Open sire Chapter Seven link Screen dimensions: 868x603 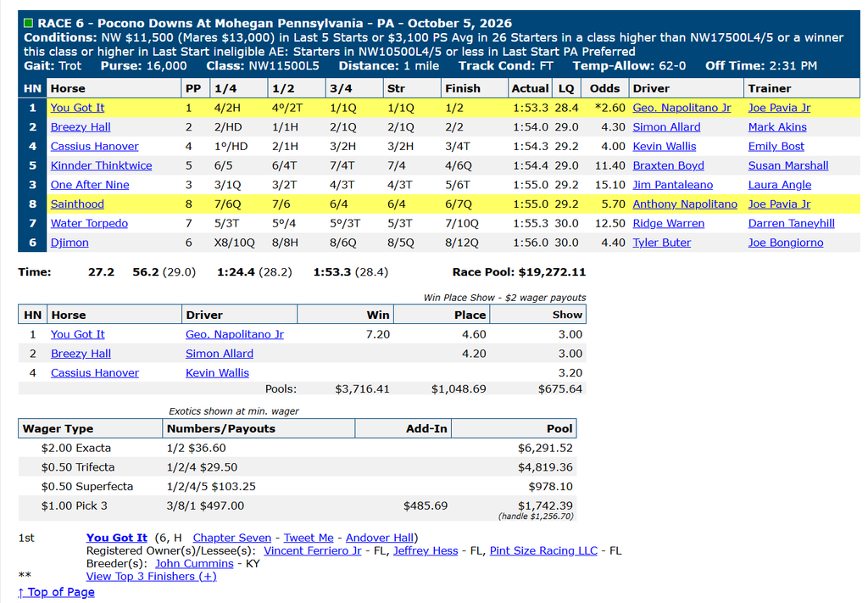pos(232,538)
